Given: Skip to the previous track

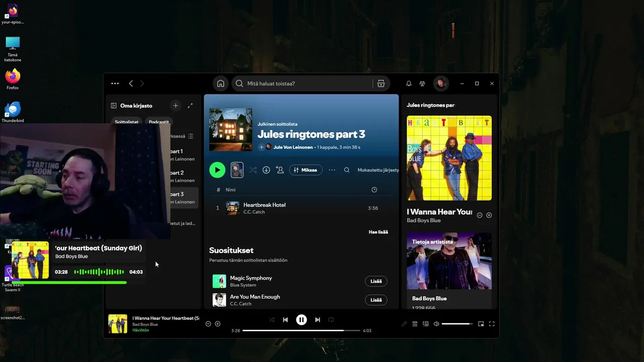Looking at the screenshot, I should [x=285, y=320].
